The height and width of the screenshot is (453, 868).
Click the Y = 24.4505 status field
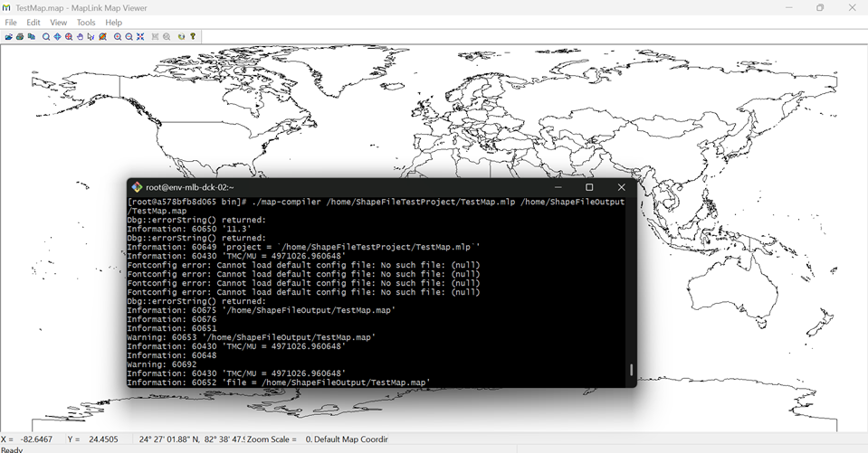[93, 439]
